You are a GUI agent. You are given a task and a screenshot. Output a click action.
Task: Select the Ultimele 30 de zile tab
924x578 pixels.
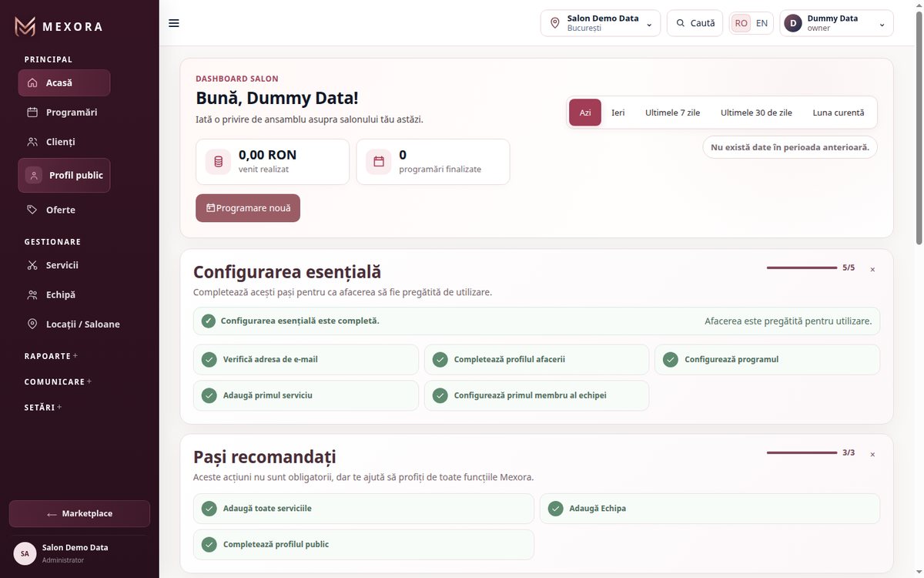[756, 113]
